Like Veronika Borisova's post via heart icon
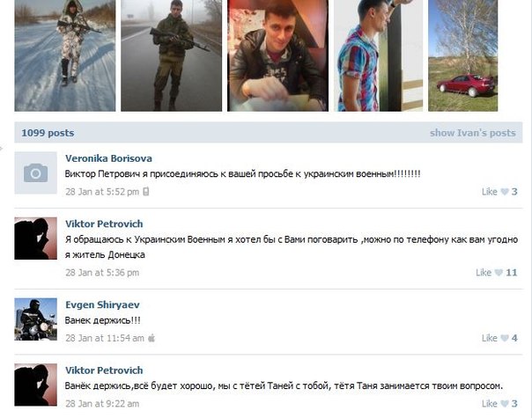 505,192
